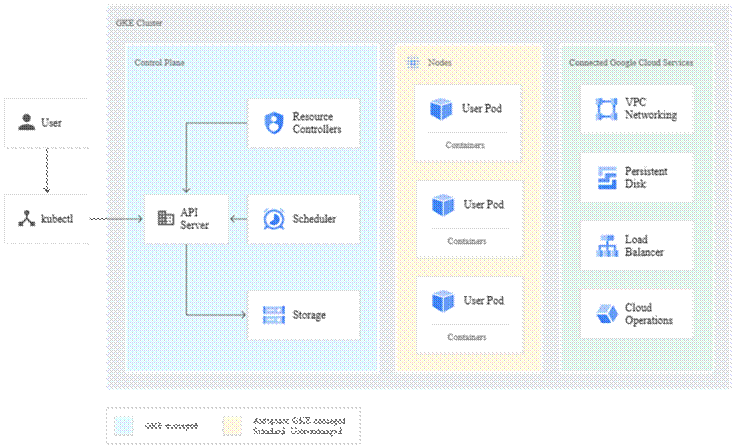The width and height of the screenshot is (736, 448).
Task: Click the "API Server" text
Action: [194, 218]
